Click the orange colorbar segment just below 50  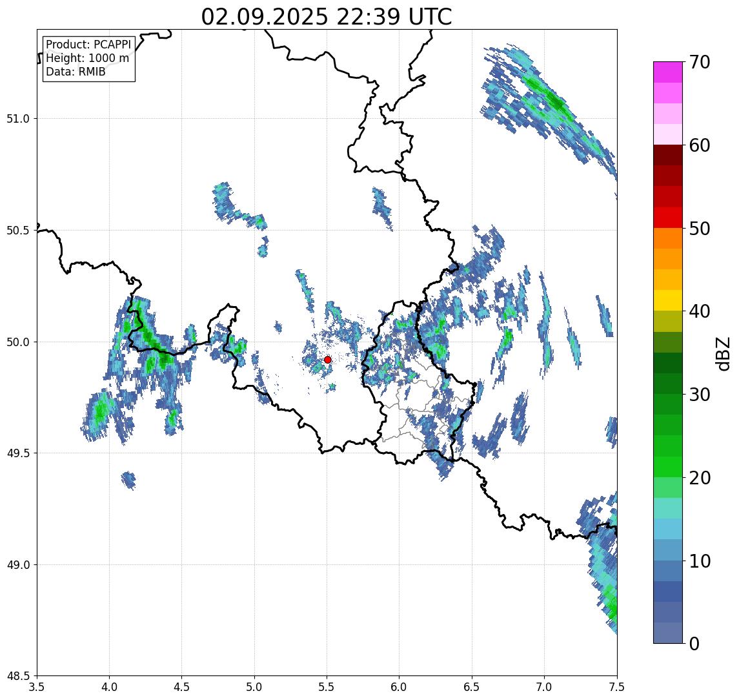tap(668, 238)
